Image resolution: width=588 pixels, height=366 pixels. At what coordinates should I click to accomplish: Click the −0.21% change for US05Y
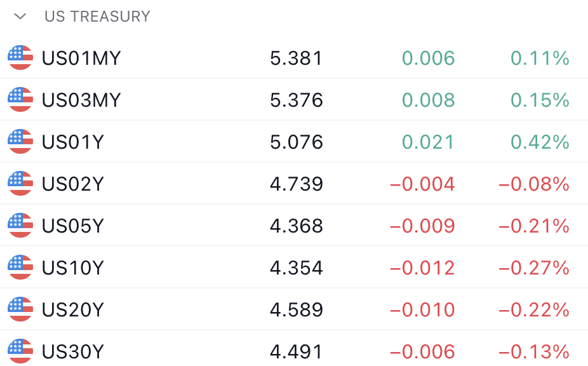point(534,226)
